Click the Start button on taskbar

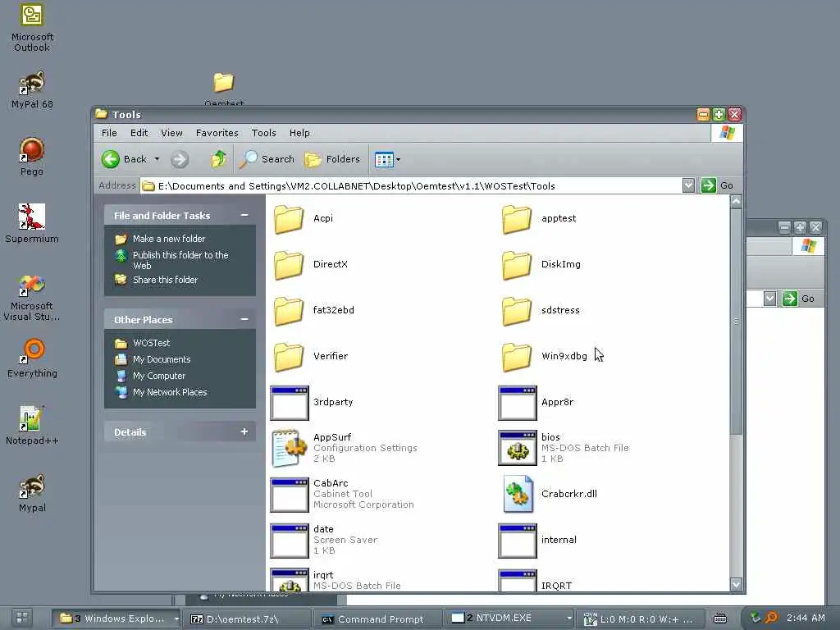21,619
